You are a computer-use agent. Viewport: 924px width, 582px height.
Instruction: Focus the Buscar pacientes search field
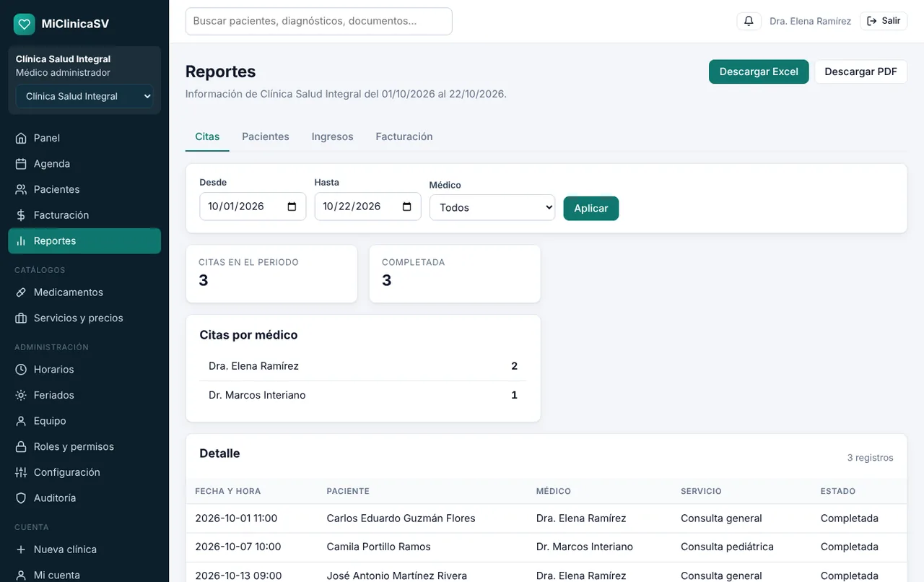coord(319,21)
